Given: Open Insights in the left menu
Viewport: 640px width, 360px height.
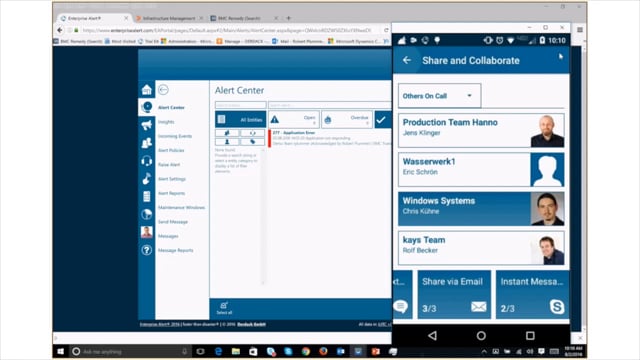Looking at the screenshot, I should [x=166, y=122].
